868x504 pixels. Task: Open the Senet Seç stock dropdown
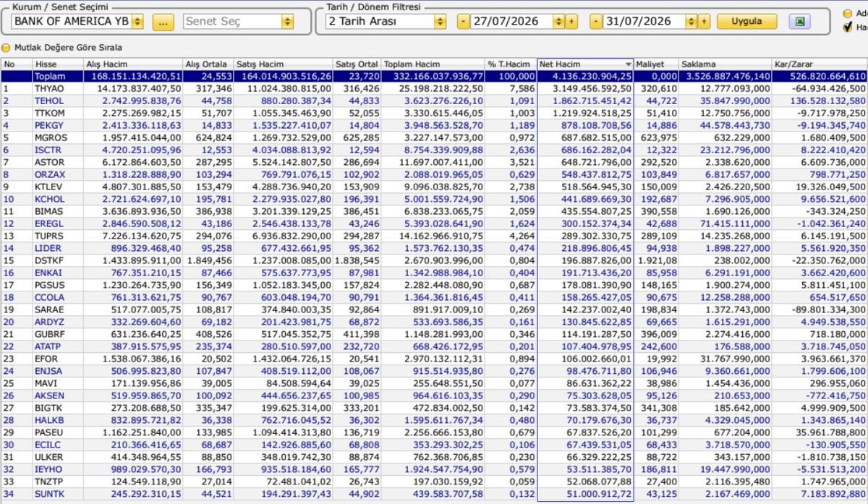(288, 22)
